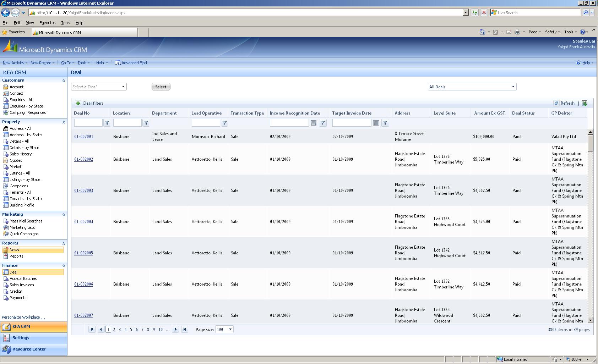
Task: Sort by Deal Status column header
Action: [x=523, y=113]
